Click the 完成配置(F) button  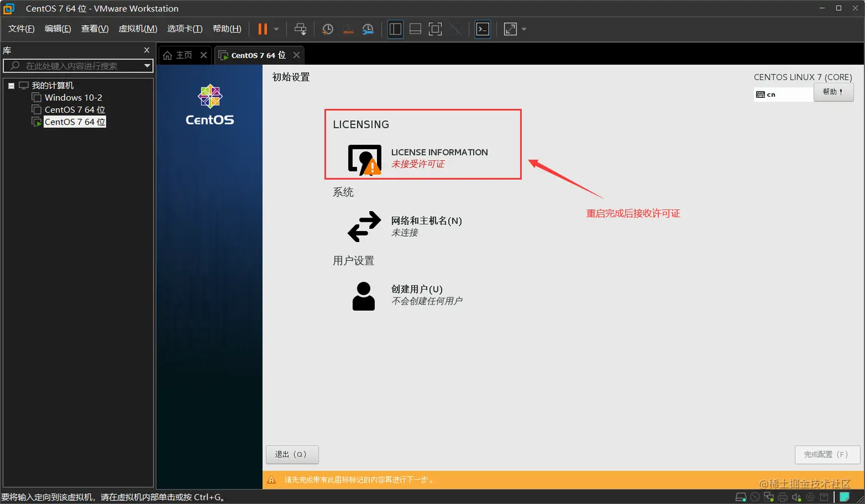[x=827, y=455]
